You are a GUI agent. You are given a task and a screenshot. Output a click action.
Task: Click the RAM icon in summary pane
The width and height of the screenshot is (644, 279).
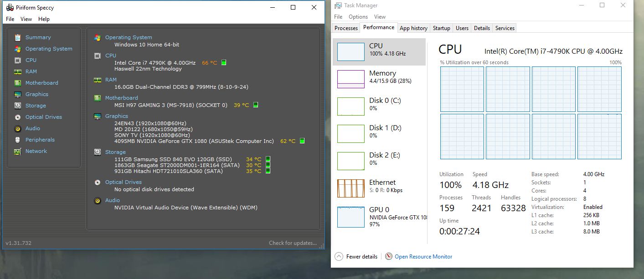[x=98, y=80]
